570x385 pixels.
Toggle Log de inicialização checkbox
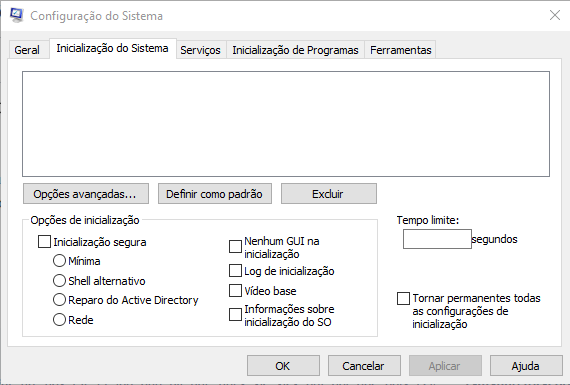click(x=235, y=271)
